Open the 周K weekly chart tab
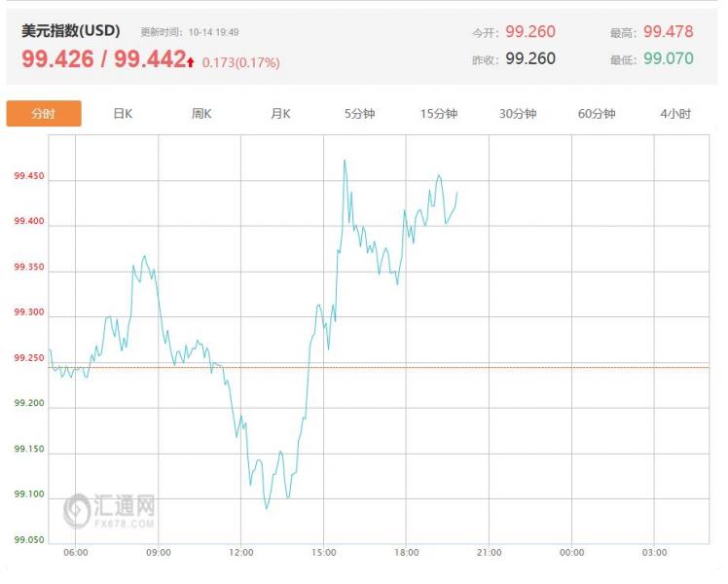The width and height of the screenshot is (728, 584). click(x=201, y=114)
